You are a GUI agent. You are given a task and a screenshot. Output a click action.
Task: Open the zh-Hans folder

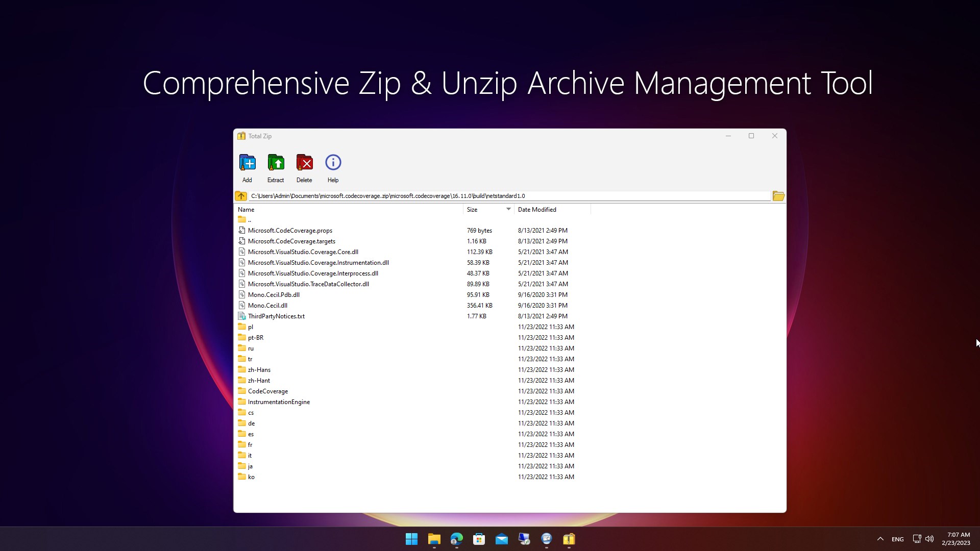(x=259, y=369)
